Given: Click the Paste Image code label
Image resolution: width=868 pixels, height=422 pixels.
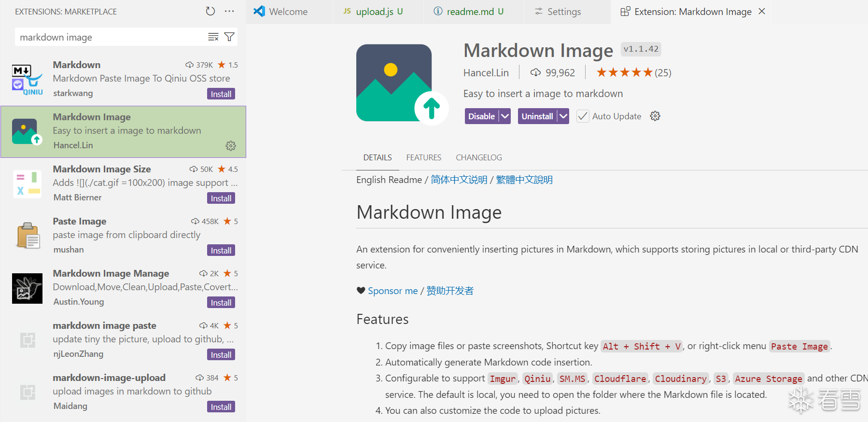Looking at the screenshot, I should 799,346.
